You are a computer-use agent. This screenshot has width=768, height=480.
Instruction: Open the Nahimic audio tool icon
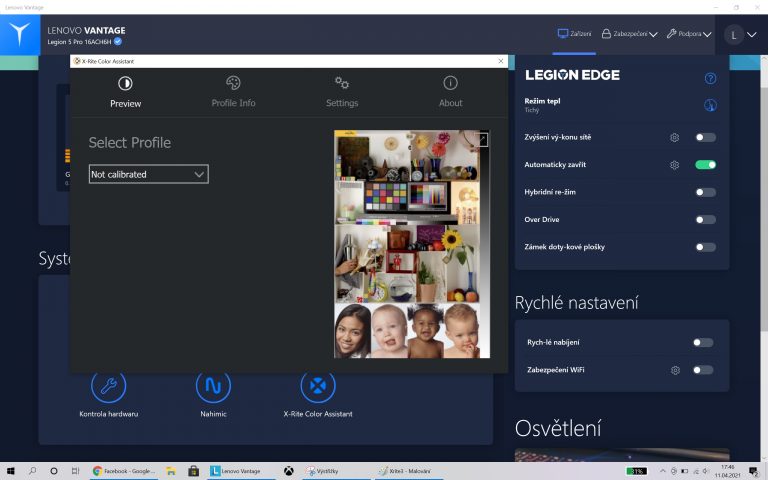213,386
